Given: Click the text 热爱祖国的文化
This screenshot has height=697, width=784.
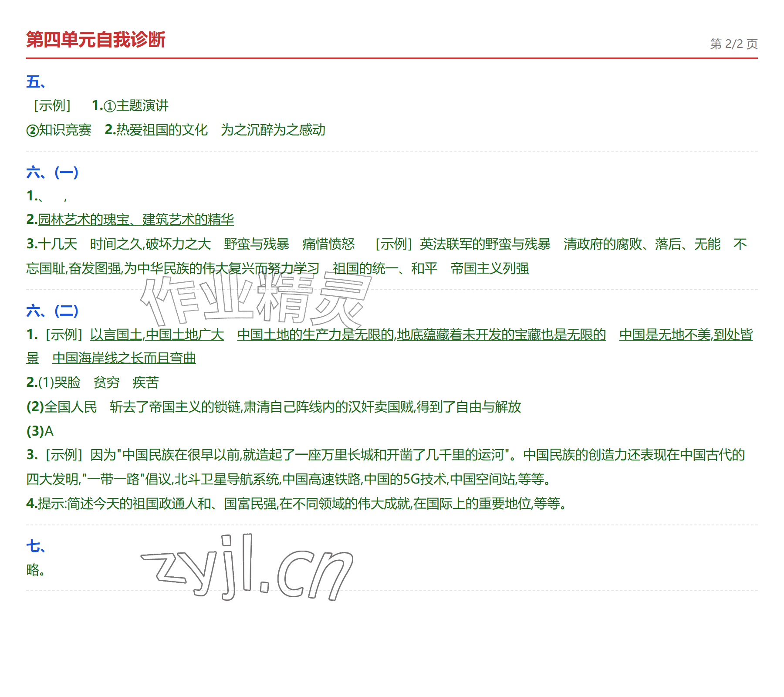Looking at the screenshot, I should tap(162, 130).
